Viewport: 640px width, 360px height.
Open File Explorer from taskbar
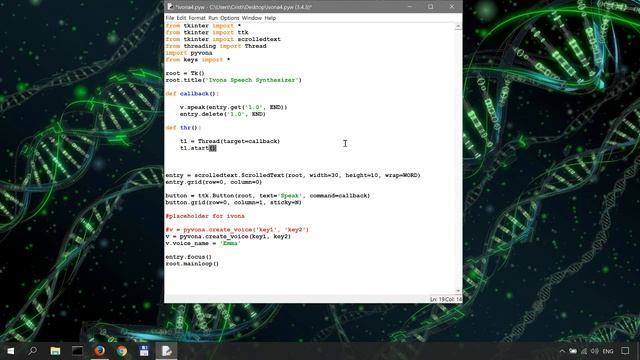(55, 351)
